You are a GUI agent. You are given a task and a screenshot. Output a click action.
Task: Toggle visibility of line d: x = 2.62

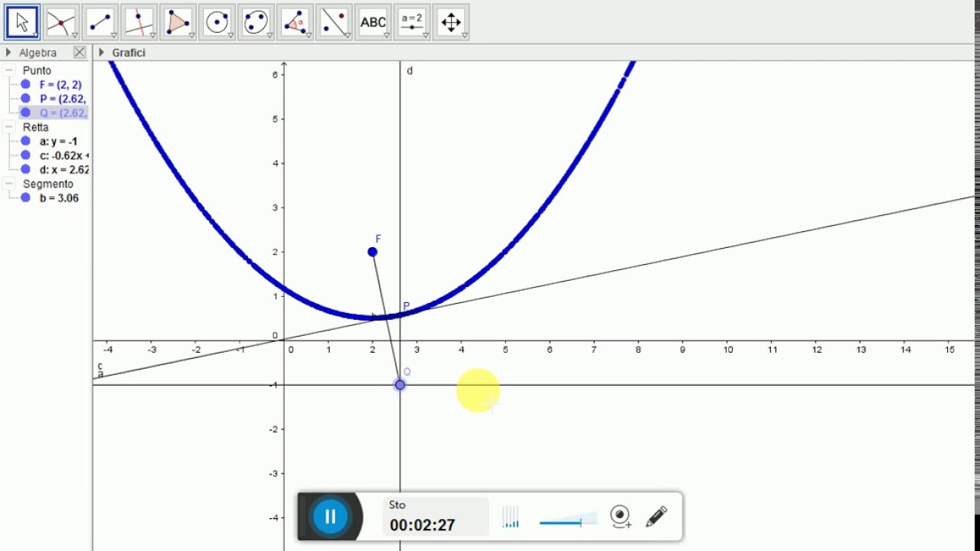pos(25,169)
